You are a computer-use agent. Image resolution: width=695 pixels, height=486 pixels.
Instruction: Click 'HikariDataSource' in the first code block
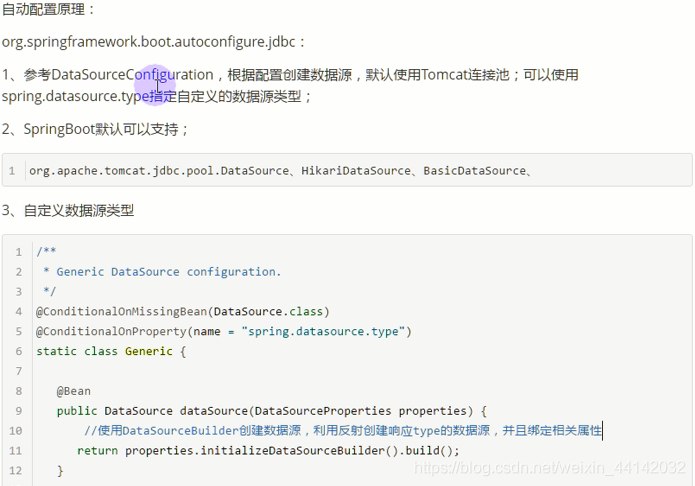[356, 171]
